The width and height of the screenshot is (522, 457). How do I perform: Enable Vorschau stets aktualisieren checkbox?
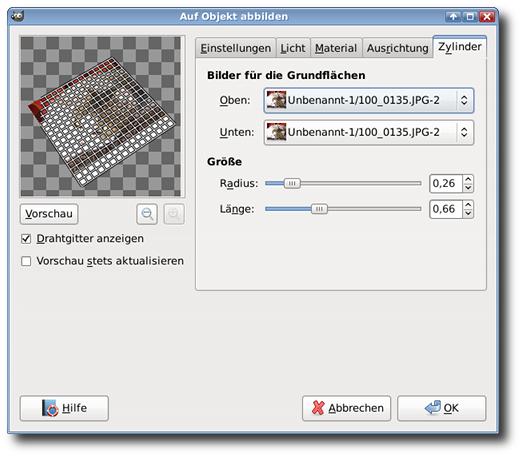(26, 261)
